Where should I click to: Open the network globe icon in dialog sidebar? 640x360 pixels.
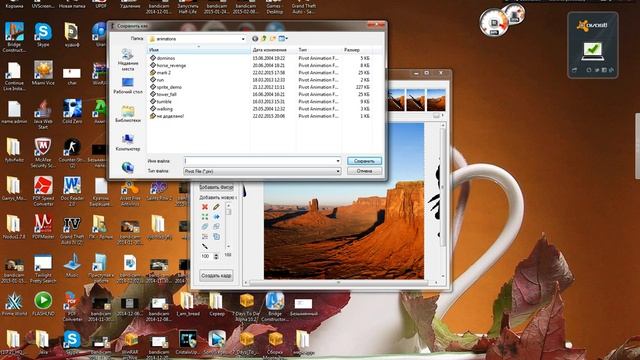[x=128, y=167]
